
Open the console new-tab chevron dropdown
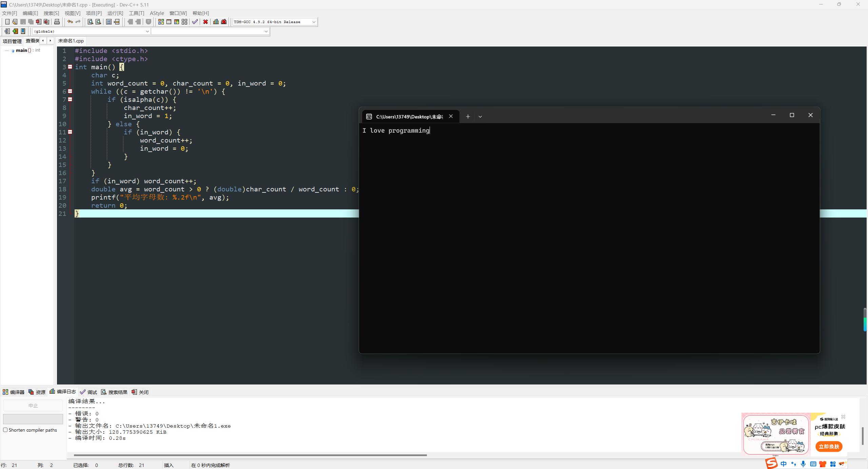point(480,116)
